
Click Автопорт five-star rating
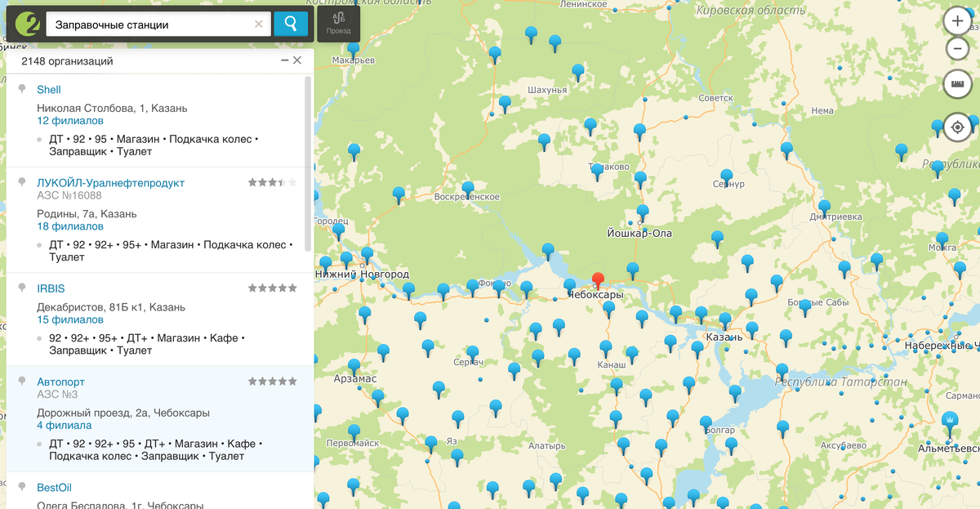(273, 382)
